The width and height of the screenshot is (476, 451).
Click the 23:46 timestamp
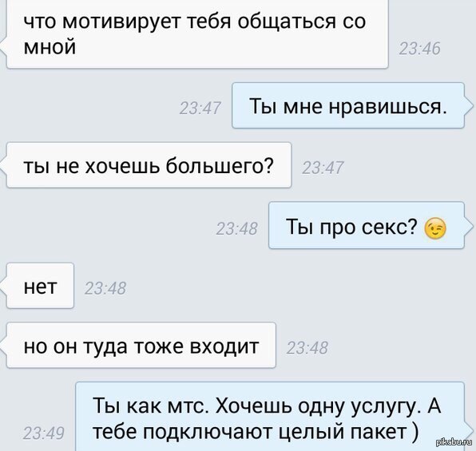(x=419, y=49)
